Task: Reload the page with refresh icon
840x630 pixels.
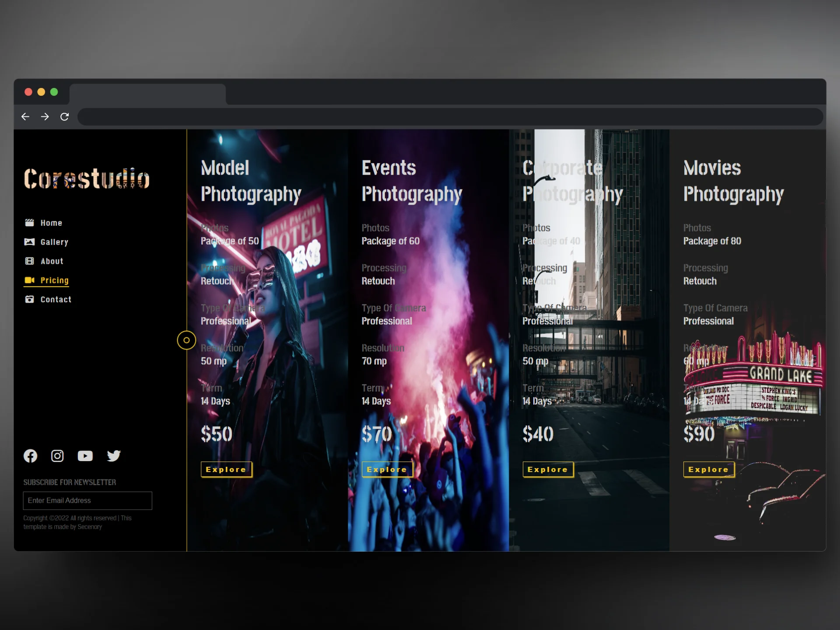Action: 64,117
